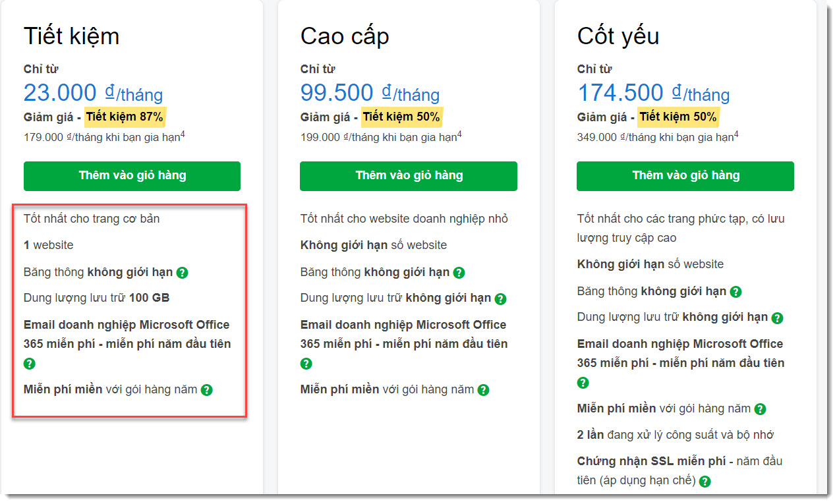Add Cao cấp plan to cart
The height and width of the screenshot is (504, 837).
coord(409,176)
